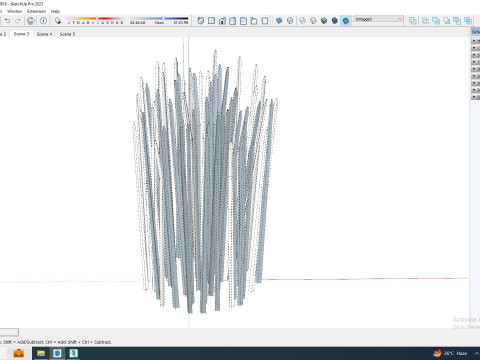Switch to Left view
480x360 pixels.
tap(254, 21)
